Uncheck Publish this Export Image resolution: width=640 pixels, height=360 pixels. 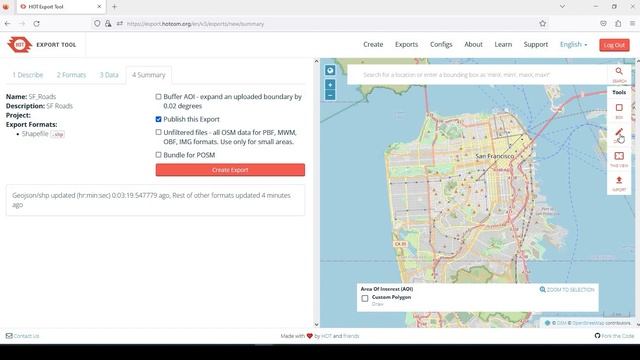click(158, 119)
